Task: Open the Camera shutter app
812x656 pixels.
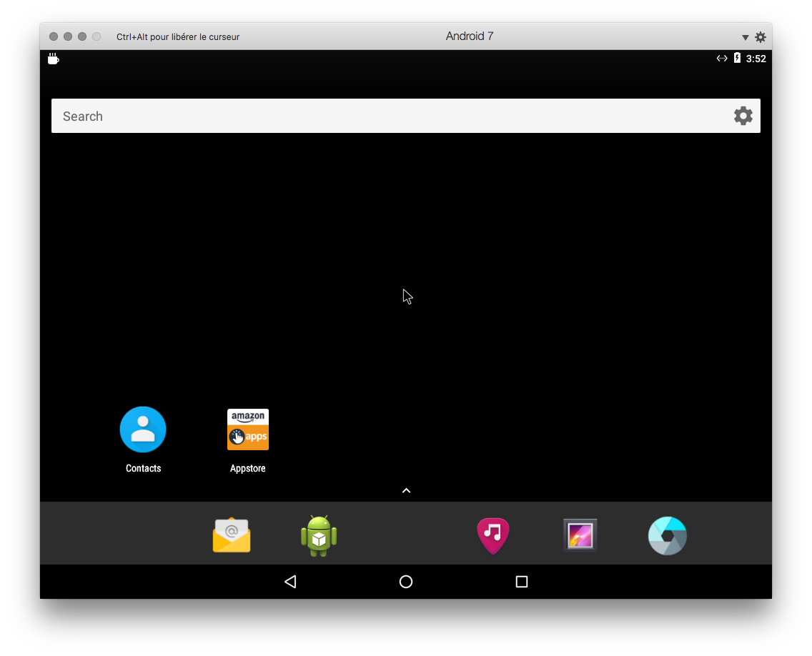Action: [667, 535]
